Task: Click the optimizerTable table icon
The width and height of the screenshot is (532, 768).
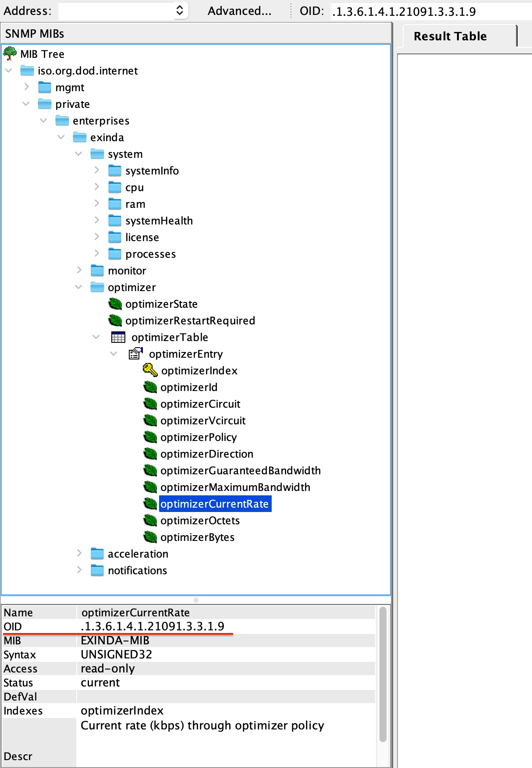Action: pos(118,337)
